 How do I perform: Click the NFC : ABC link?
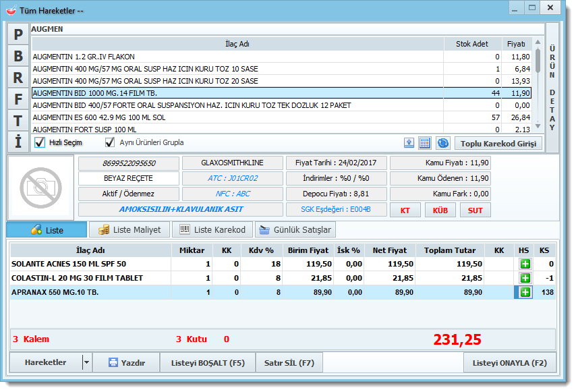pos(233,194)
